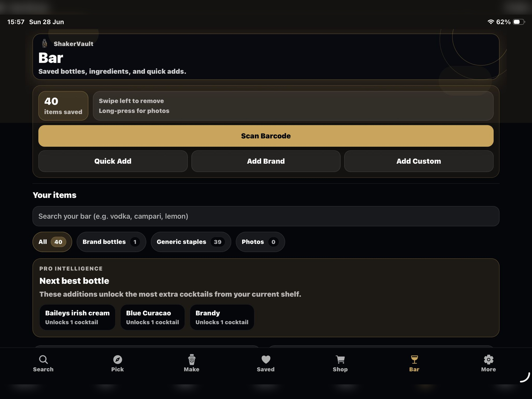This screenshot has width=532, height=399.
Task: Choose Brandy suggestion
Action: [222, 317]
